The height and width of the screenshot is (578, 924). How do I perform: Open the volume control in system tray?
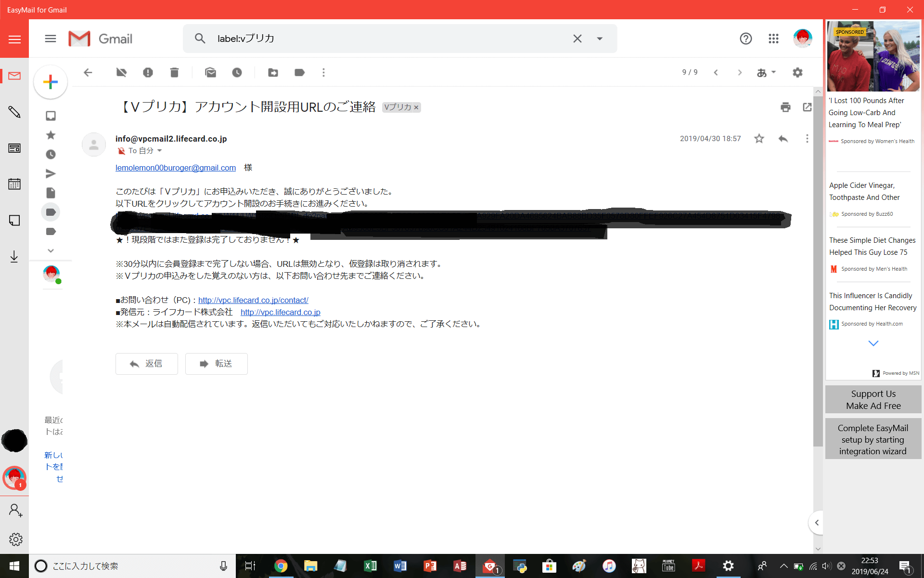(x=827, y=566)
